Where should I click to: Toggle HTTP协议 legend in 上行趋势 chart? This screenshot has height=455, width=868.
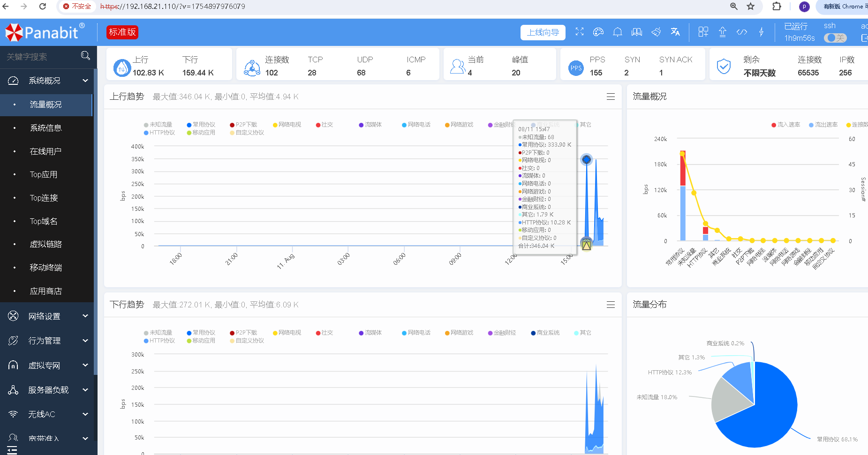[x=159, y=133]
